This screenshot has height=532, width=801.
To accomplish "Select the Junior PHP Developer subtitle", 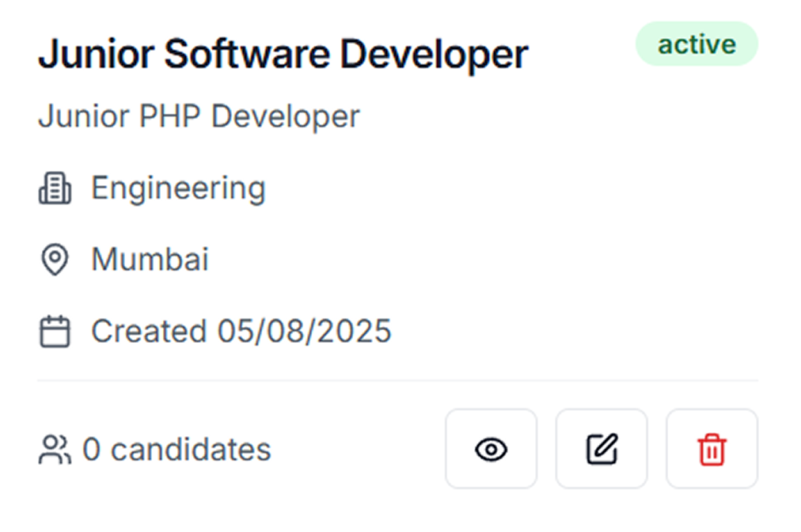I will point(199,116).
